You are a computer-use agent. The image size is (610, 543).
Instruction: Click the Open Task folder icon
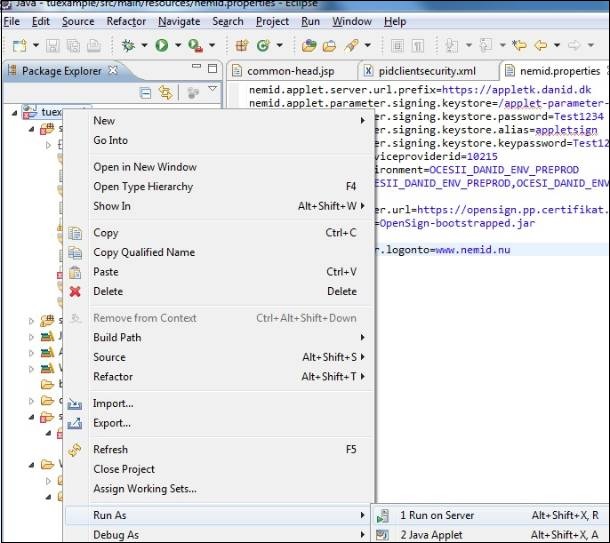329,46
